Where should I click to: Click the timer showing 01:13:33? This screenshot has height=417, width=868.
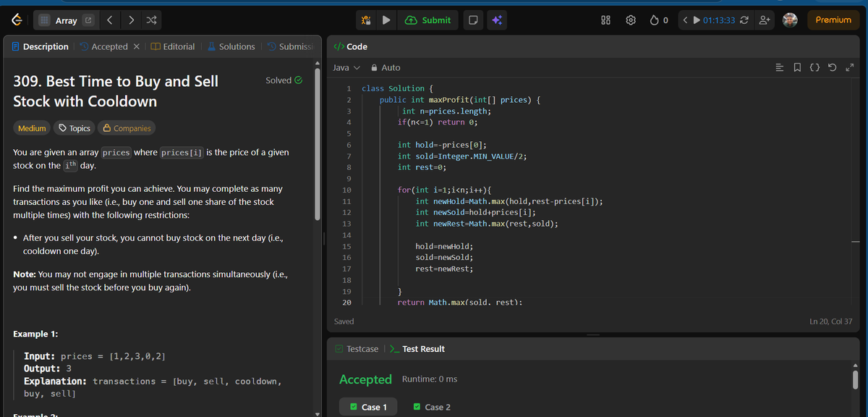[x=720, y=20]
